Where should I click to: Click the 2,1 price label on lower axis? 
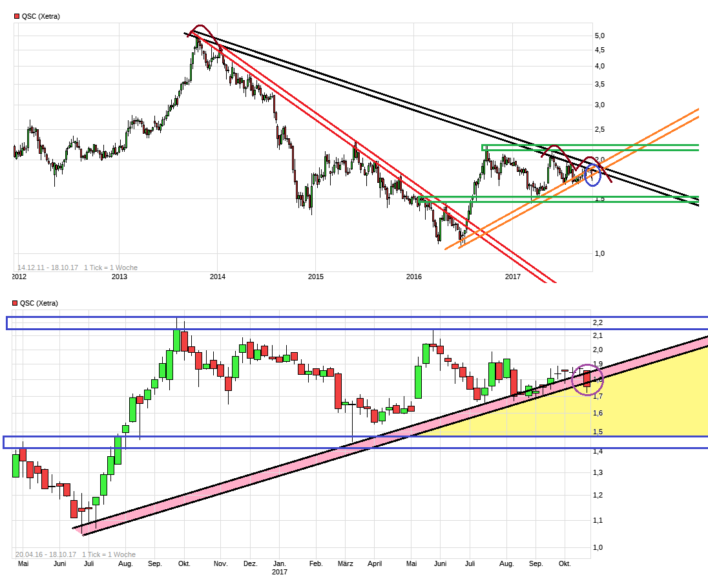[x=598, y=335]
